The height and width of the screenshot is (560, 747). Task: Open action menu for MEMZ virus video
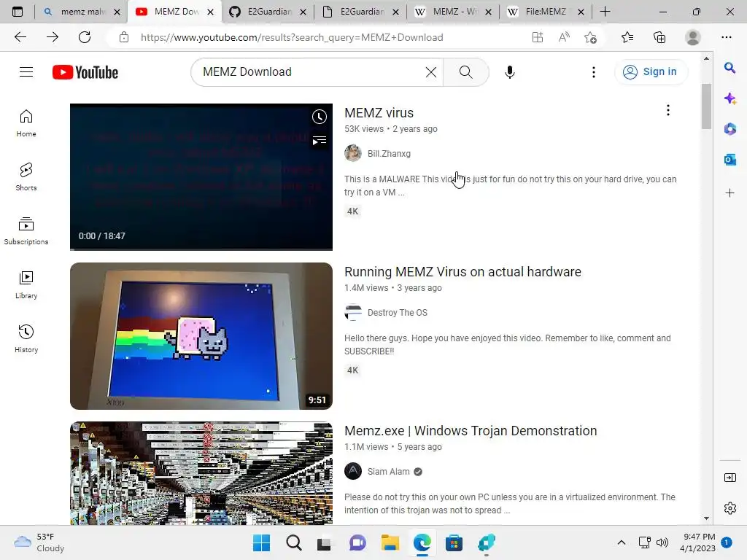point(668,111)
